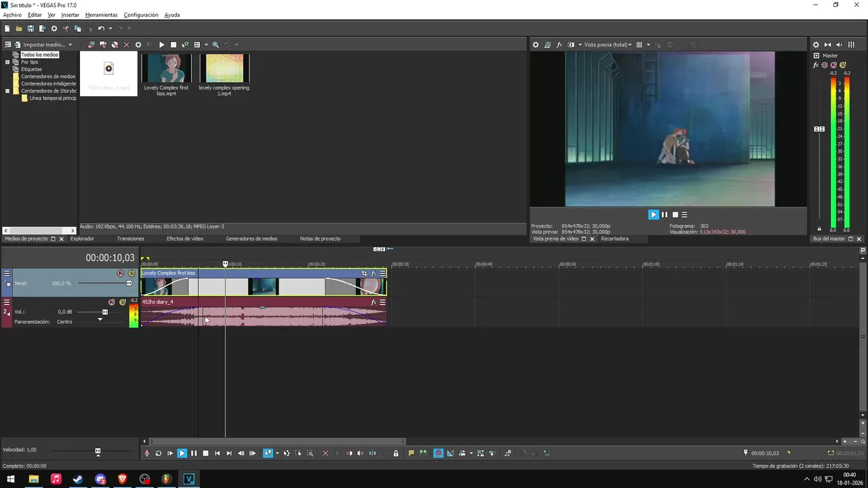The height and width of the screenshot is (488, 868).
Task: Create a new project with toolbar icon
Action: [7, 28]
